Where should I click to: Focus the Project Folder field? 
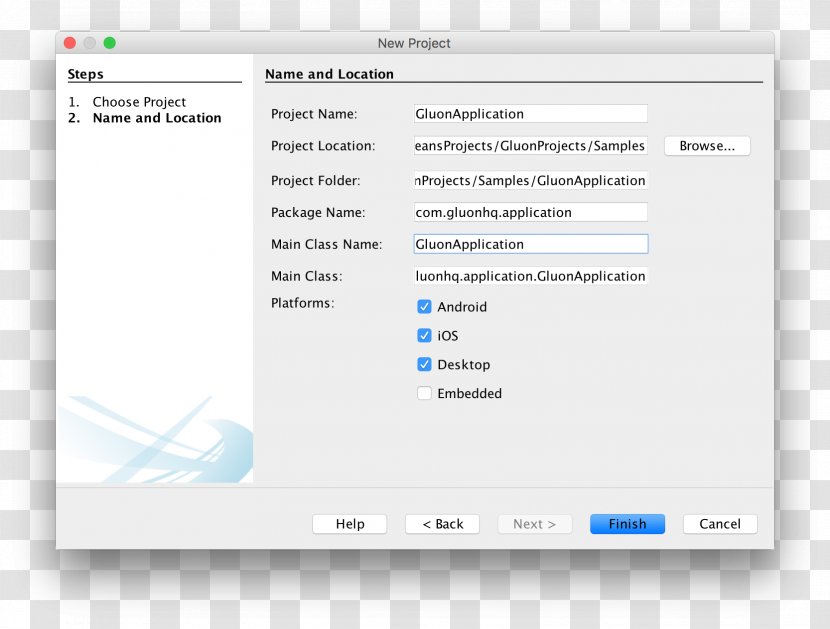click(530, 180)
